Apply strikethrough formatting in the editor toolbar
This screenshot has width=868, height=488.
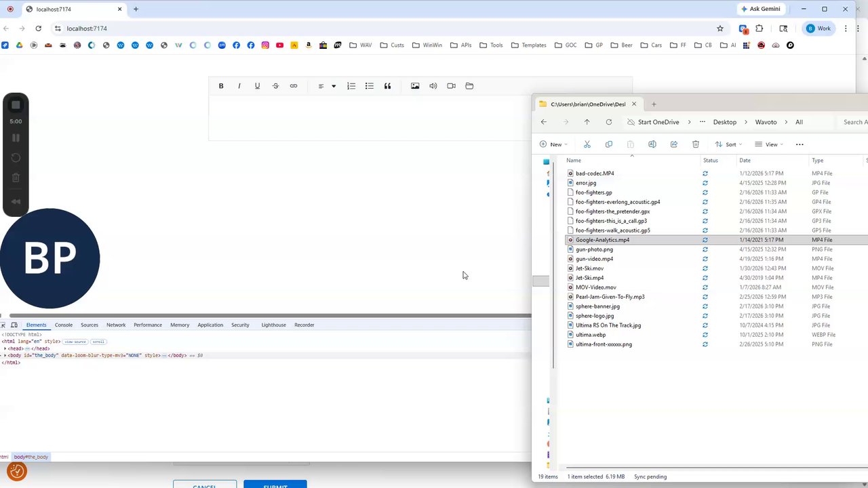pyautogui.click(x=275, y=86)
